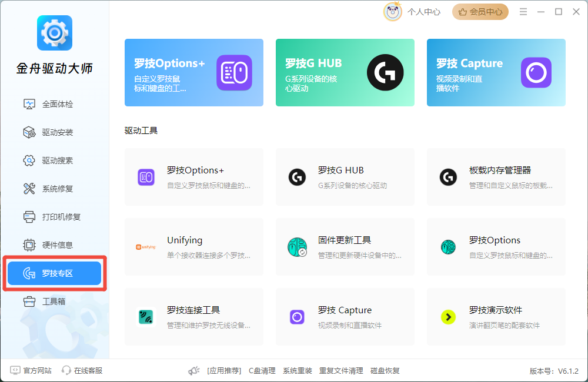Open the 罗技 Capture banner card
The image size is (588, 382).
click(496, 72)
